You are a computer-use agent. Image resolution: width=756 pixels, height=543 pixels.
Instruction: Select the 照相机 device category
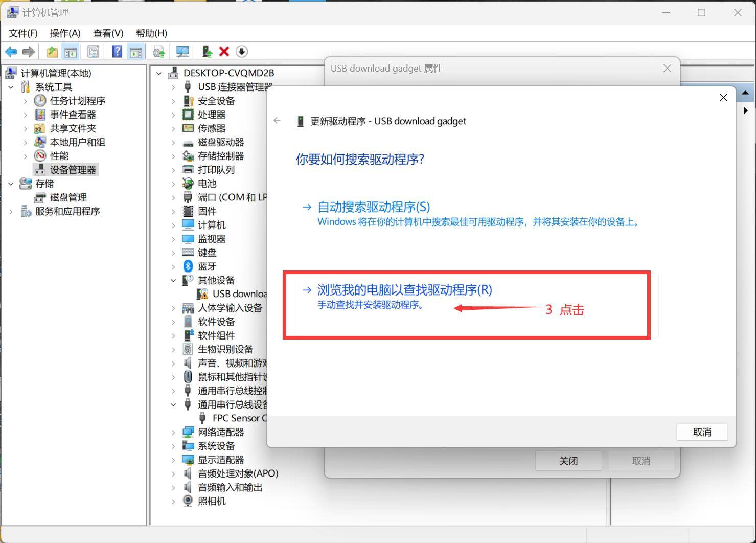(212, 501)
